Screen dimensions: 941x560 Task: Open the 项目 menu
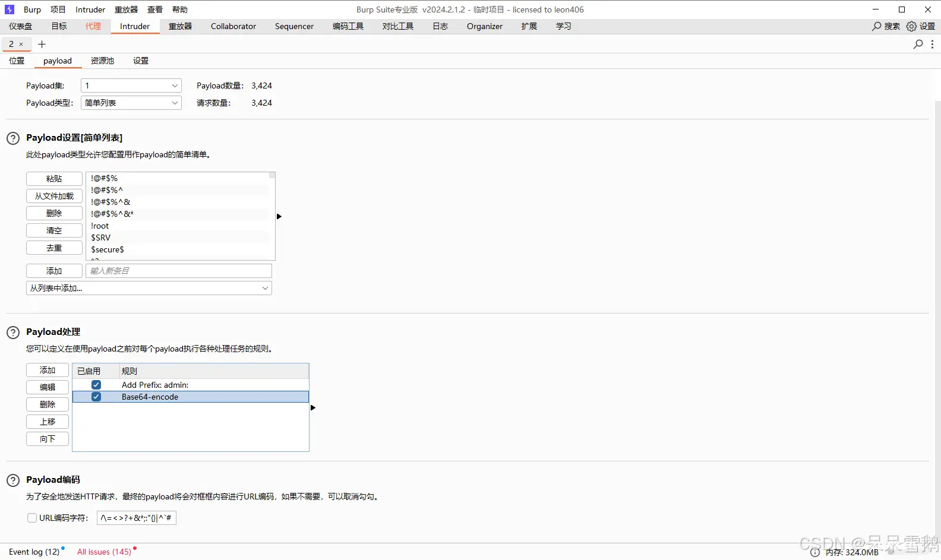click(58, 10)
